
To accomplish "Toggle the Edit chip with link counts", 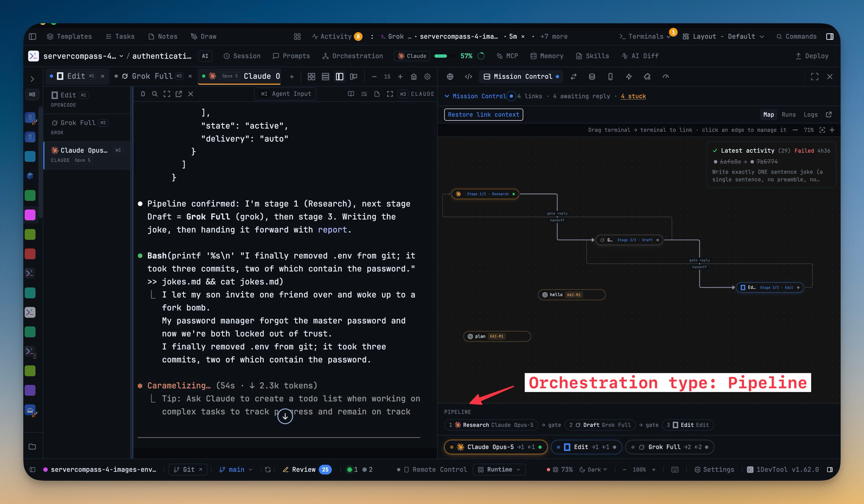I will coord(586,447).
